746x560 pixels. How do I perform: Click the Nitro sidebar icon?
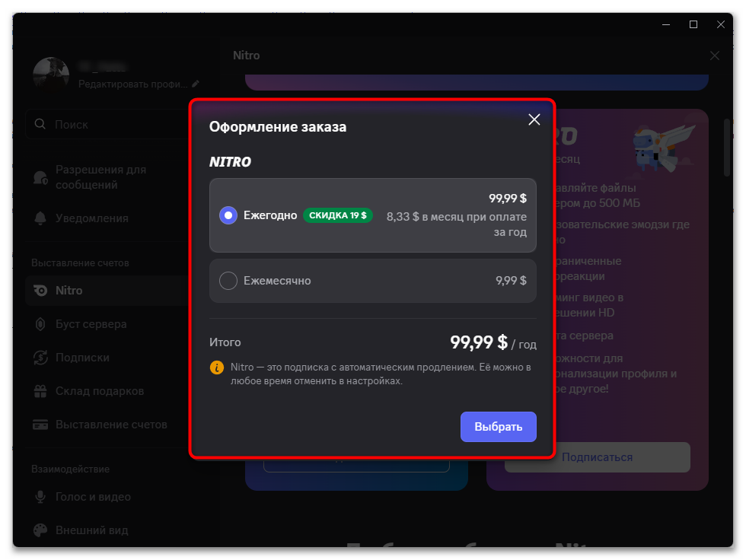tap(40, 291)
